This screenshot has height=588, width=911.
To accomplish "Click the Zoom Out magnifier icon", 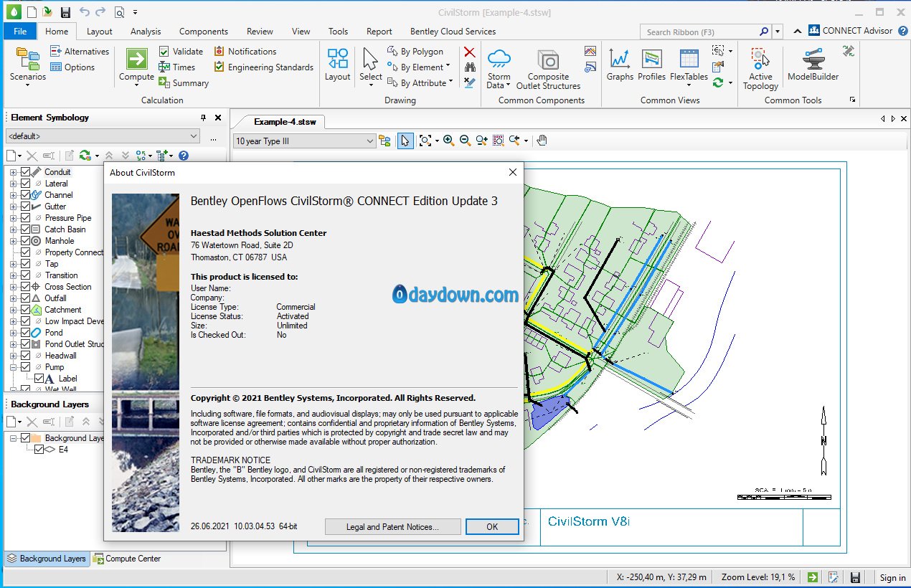I will click(465, 141).
